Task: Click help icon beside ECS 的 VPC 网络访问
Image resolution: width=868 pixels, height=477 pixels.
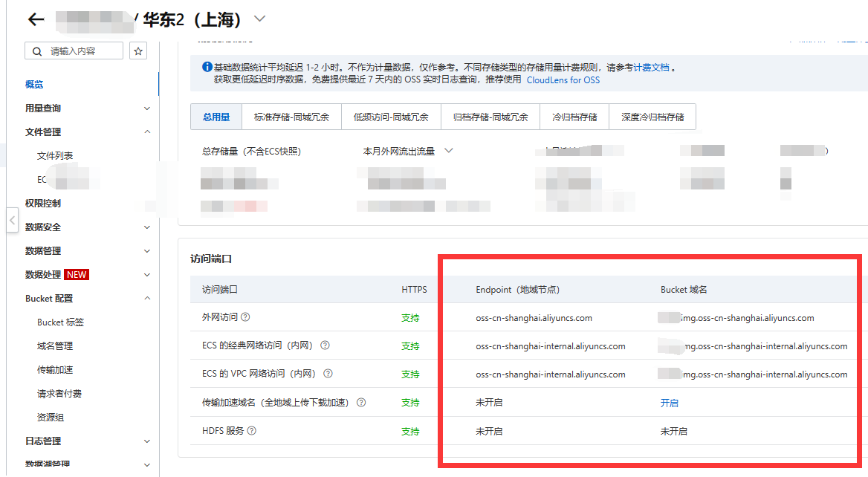Action: pyautogui.click(x=328, y=374)
